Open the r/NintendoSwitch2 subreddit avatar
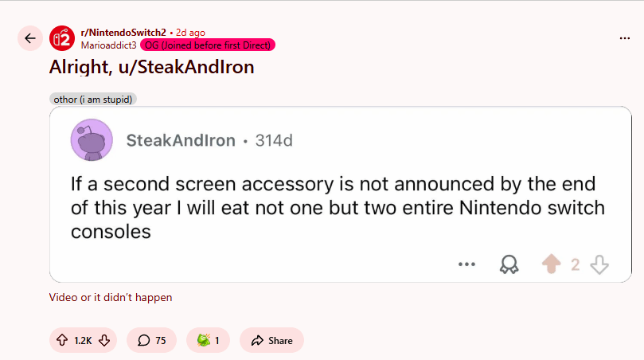The width and height of the screenshot is (644, 360). (x=62, y=38)
